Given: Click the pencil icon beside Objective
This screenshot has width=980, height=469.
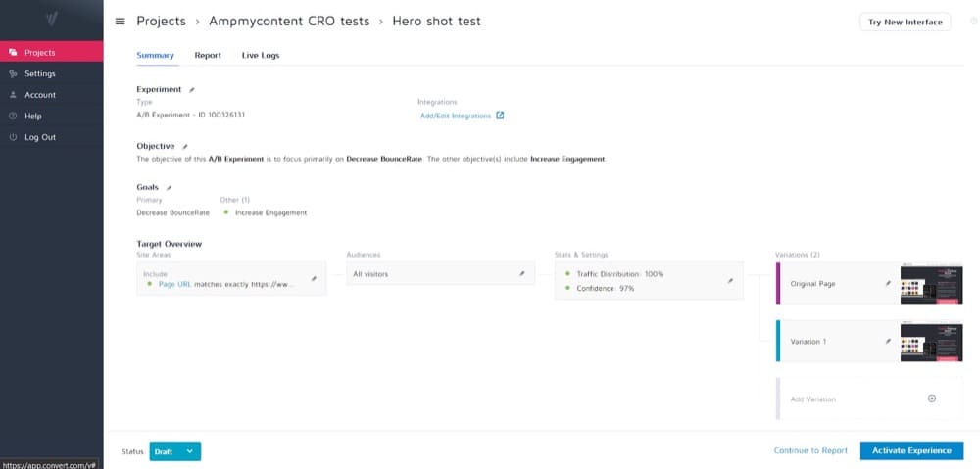Looking at the screenshot, I should pyautogui.click(x=185, y=147).
